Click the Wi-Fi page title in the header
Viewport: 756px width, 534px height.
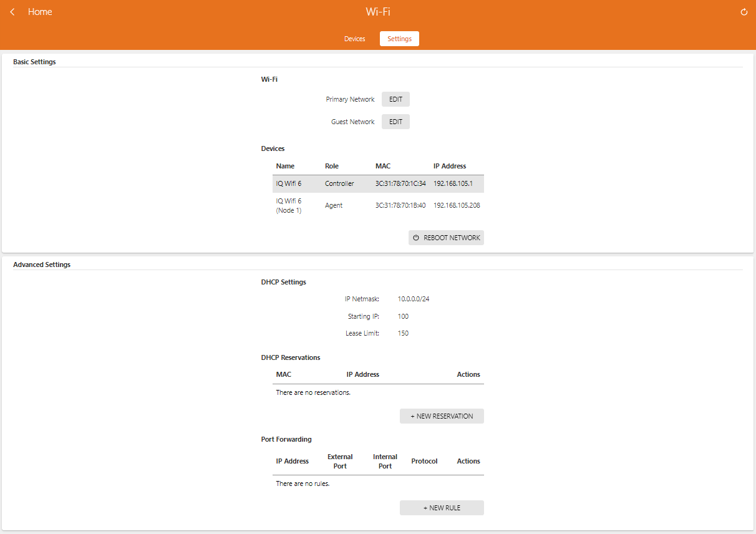click(378, 12)
